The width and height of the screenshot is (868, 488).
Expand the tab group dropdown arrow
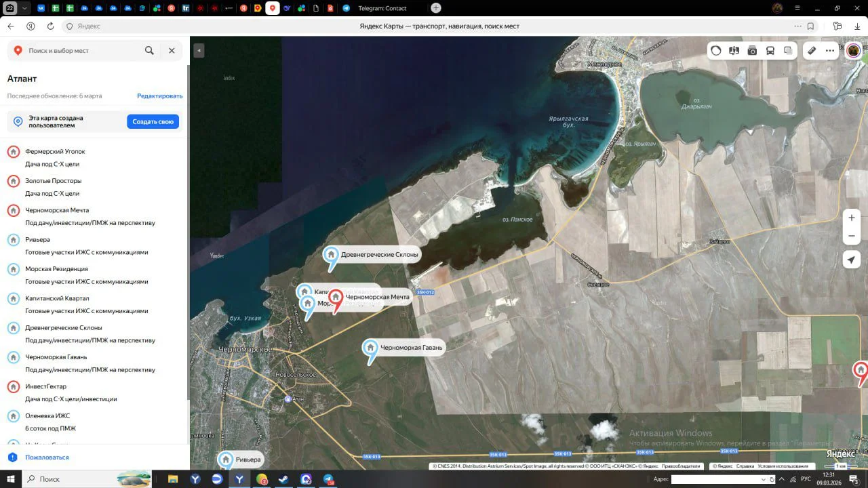coord(25,8)
